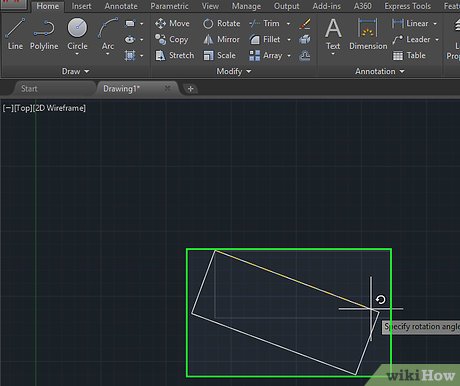Click the [-] viewport controls label
This screenshot has height=386, width=460.
[8, 108]
